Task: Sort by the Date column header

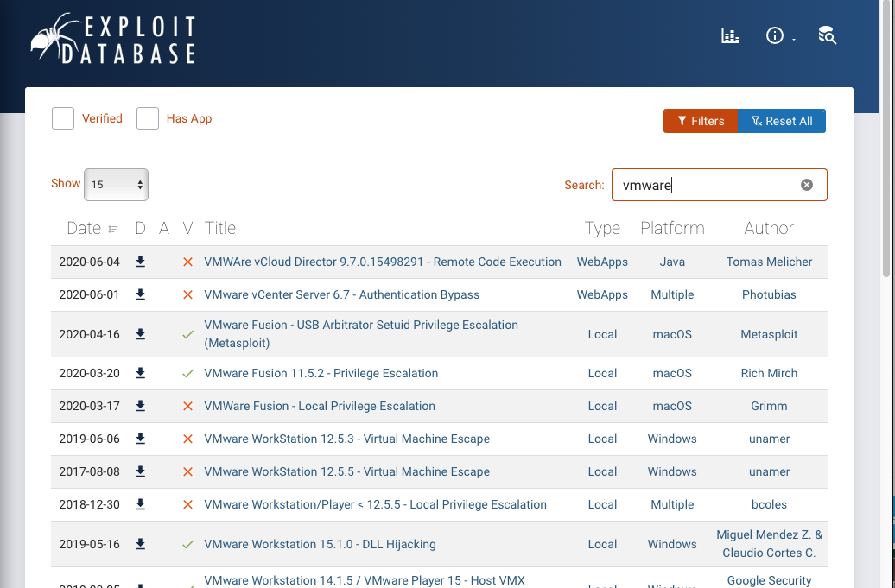Action: click(92, 228)
